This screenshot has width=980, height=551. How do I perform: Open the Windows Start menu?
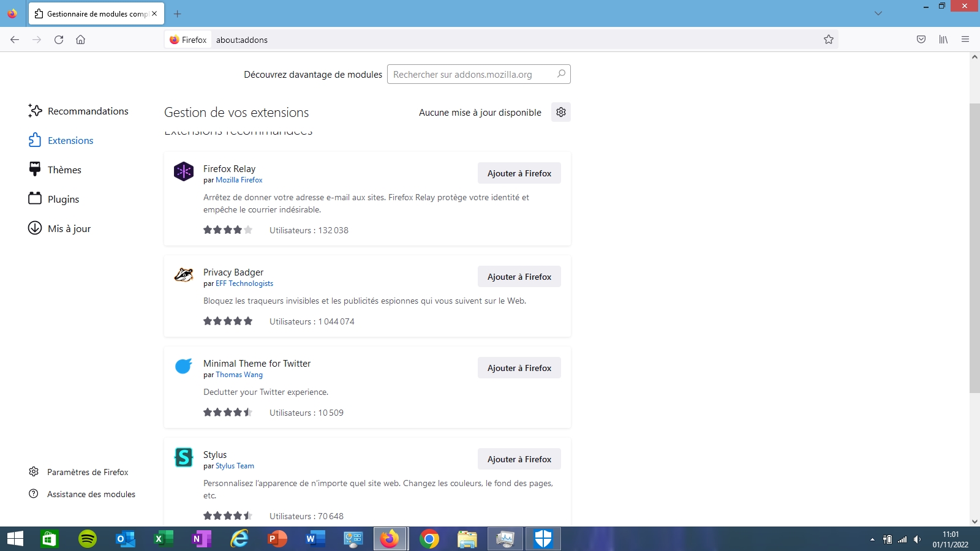coord(15,539)
